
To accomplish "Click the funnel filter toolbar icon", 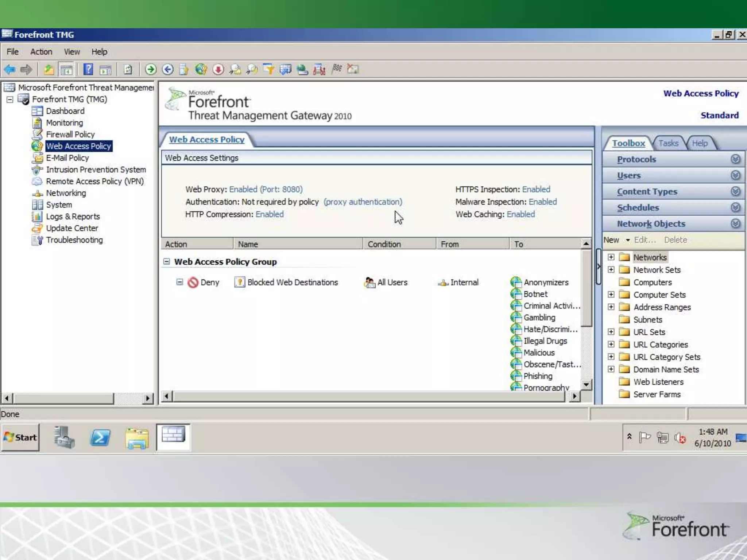I will tap(269, 69).
